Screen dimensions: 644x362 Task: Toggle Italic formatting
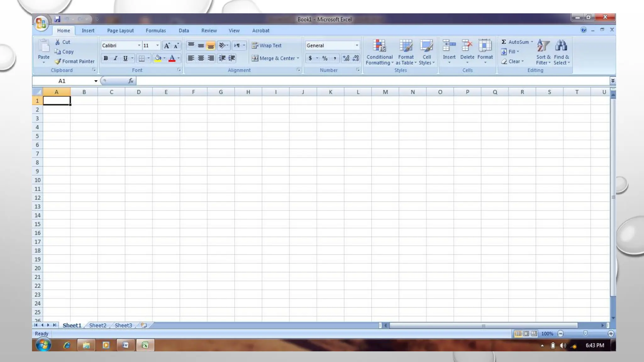(x=115, y=58)
